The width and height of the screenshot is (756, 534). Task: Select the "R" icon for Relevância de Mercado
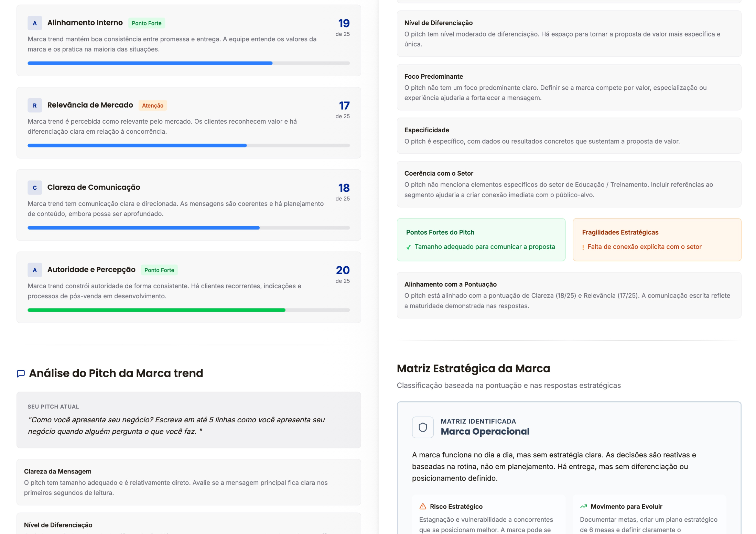tap(34, 105)
